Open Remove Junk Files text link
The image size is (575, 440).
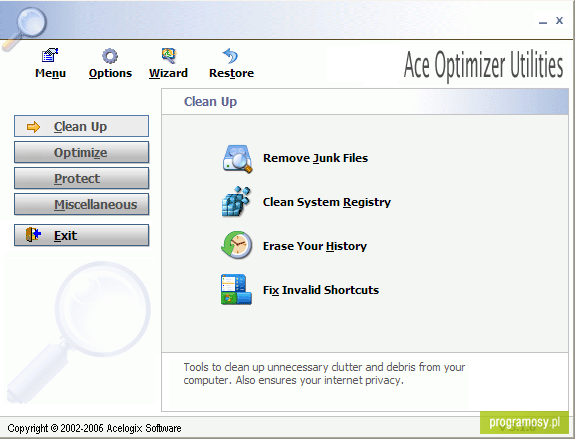[315, 158]
